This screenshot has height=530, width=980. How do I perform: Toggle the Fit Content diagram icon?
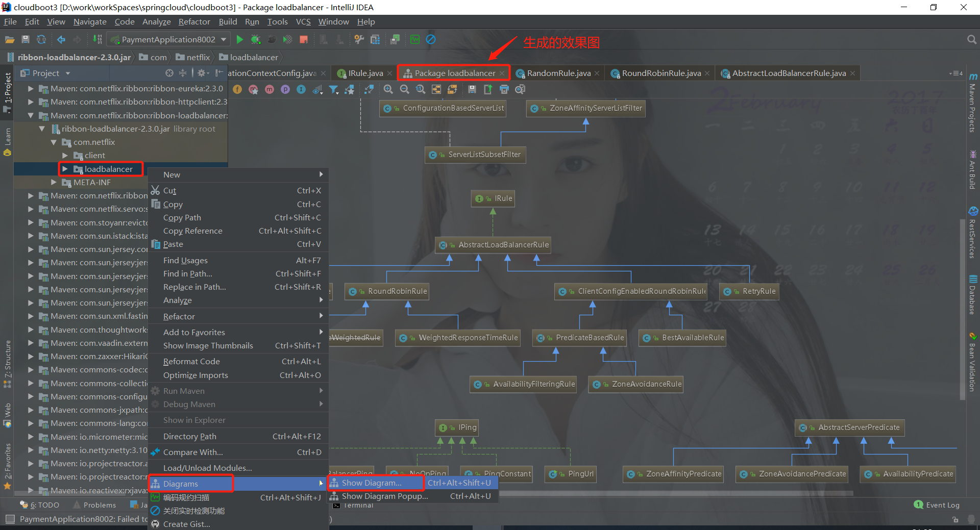click(370, 89)
